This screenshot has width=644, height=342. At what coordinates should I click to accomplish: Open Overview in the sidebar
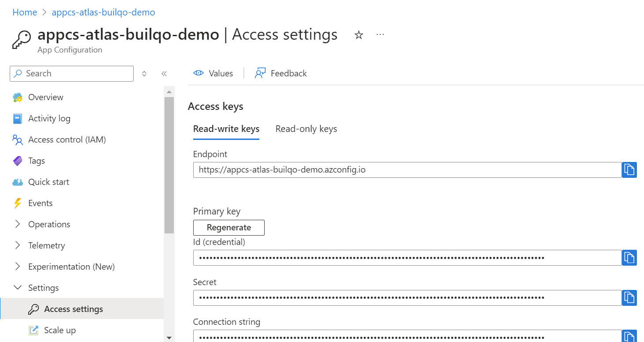tap(45, 97)
